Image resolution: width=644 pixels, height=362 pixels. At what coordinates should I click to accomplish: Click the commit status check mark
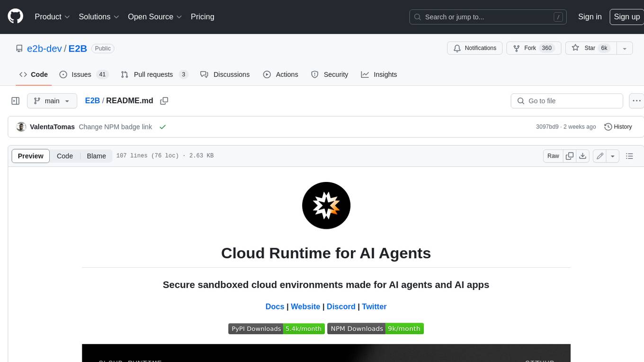click(x=162, y=127)
